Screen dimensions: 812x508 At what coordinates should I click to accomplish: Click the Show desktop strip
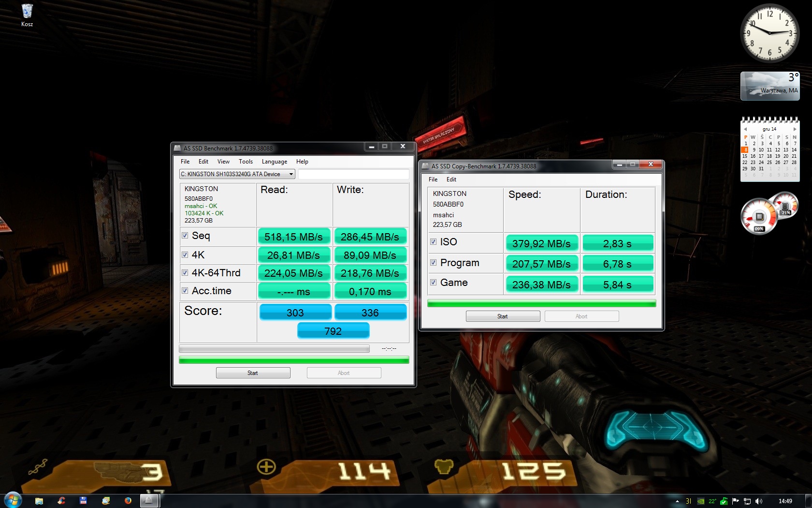[x=808, y=501]
